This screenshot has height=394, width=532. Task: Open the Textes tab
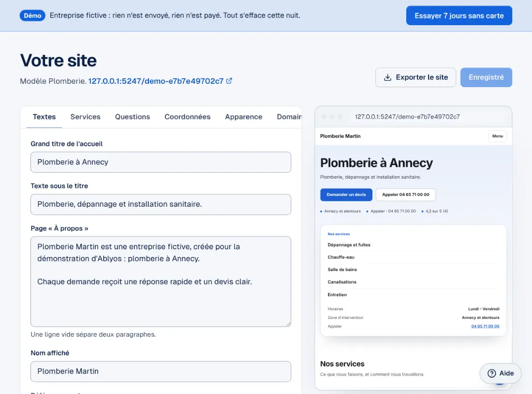tap(44, 117)
